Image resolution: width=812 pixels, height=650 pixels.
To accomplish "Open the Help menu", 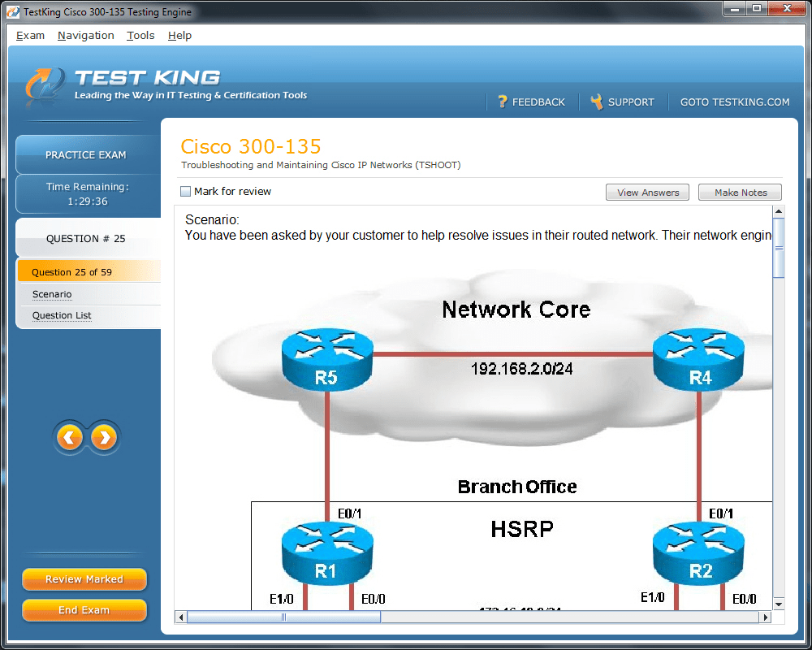I will [x=179, y=35].
